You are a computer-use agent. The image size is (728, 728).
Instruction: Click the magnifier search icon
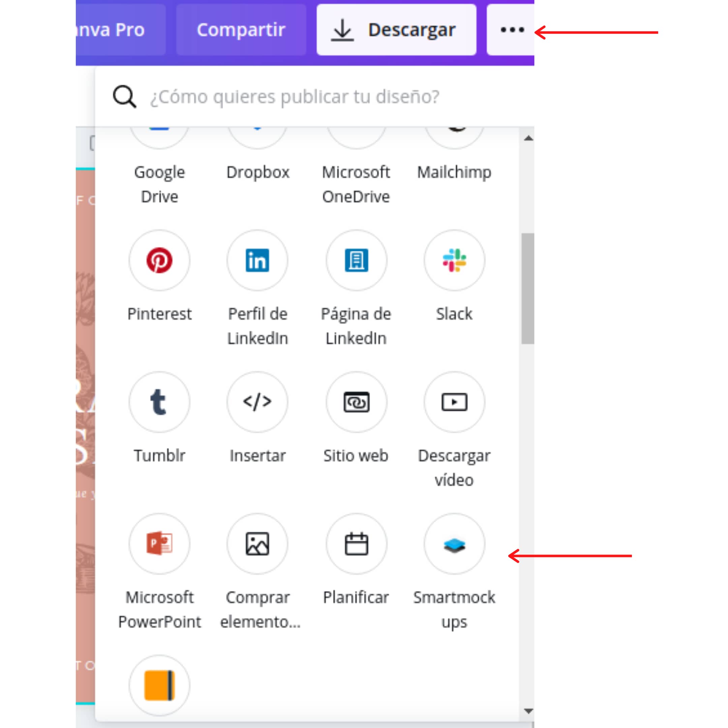tap(124, 97)
